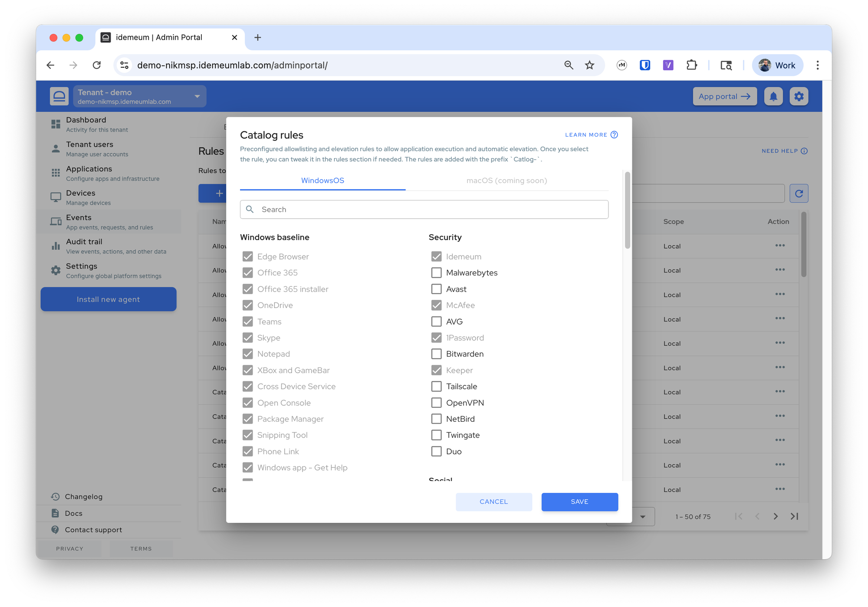Enable the AVG catalog rule
This screenshot has height=607, width=868.
coord(436,322)
